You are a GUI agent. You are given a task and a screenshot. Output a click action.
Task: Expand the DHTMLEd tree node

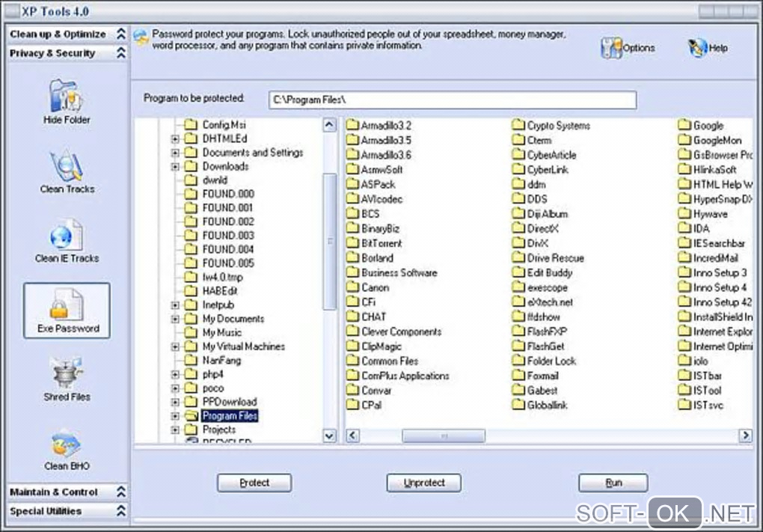tap(175, 139)
